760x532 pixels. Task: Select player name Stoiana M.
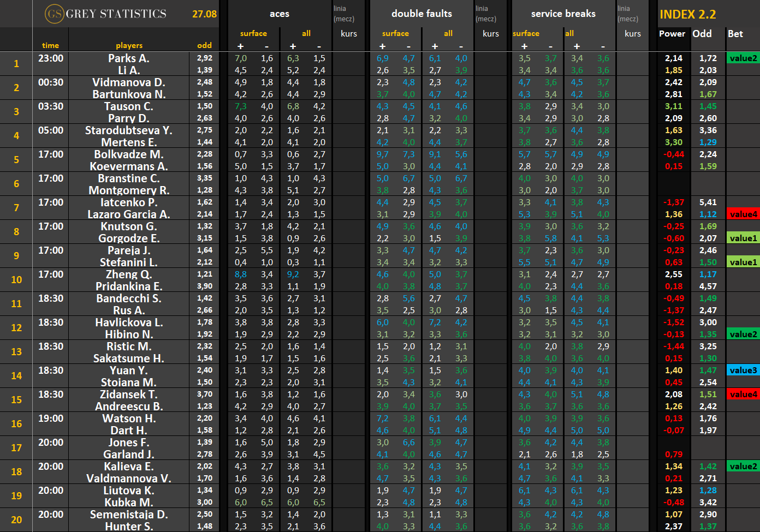click(129, 382)
